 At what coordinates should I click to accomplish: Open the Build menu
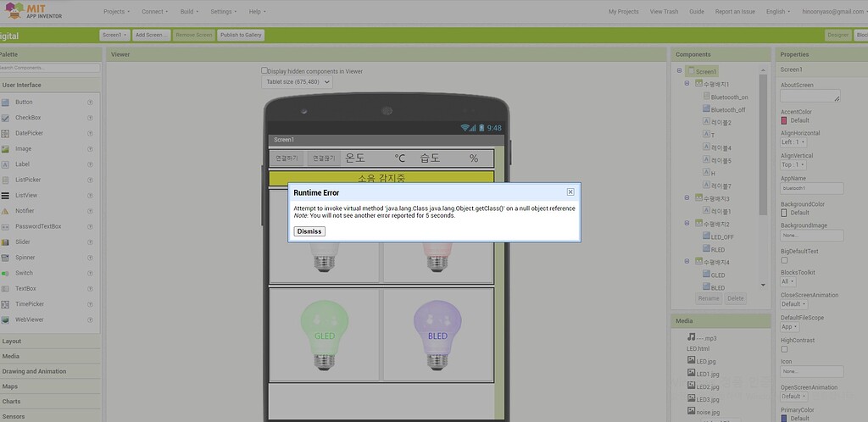click(x=189, y=12)
